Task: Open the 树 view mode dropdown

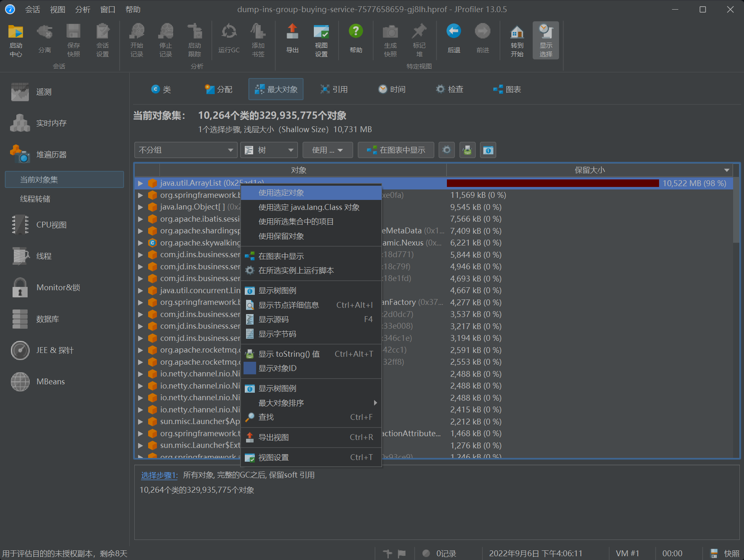Action: pyautogui.click(x=269, y=150)
